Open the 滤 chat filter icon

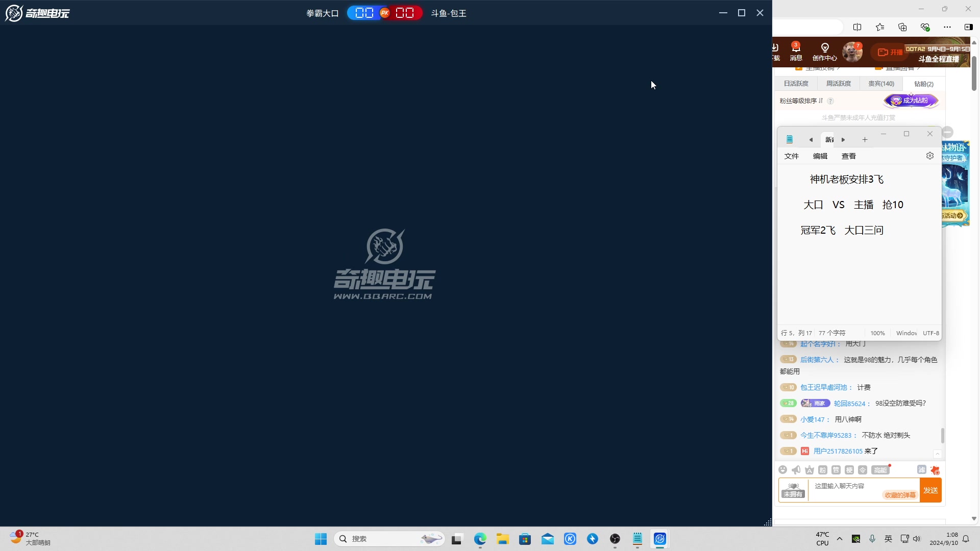(x=921, y=470)
